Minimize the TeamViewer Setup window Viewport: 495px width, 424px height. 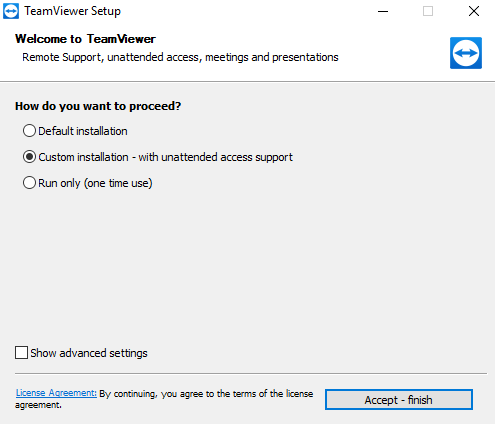pyautogui.click(x=383, y=11)
